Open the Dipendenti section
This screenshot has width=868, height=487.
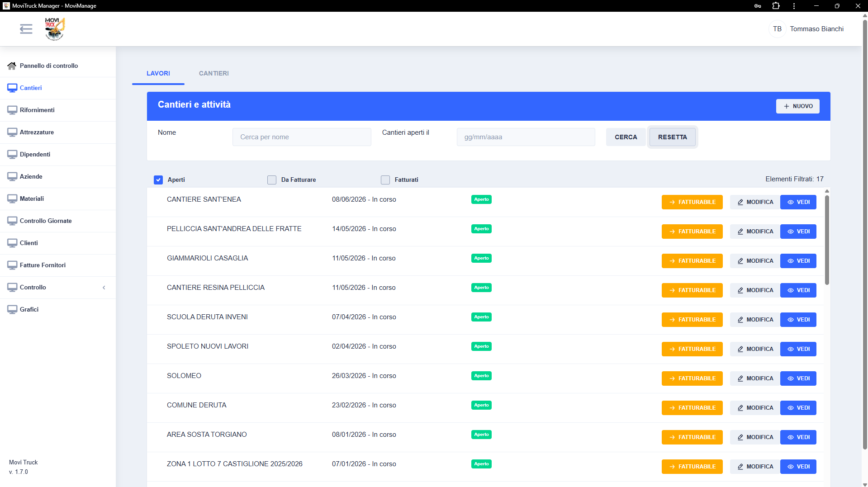[x=58, y=155]
